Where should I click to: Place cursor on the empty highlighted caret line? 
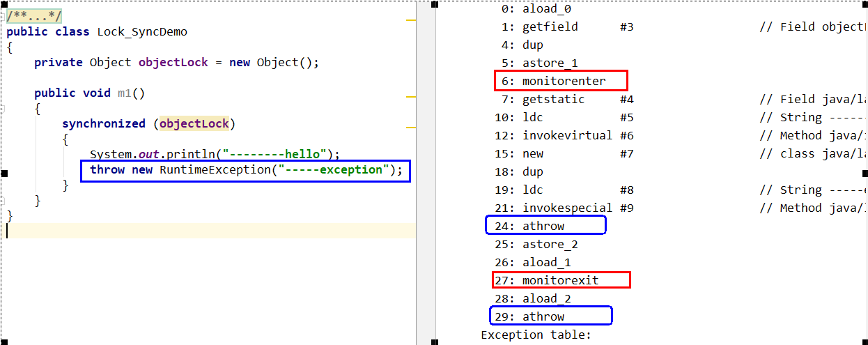tap(209, 231)
